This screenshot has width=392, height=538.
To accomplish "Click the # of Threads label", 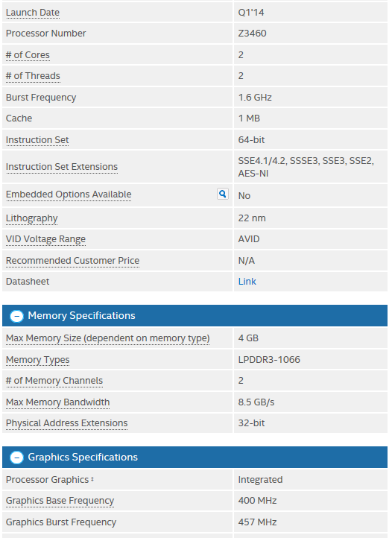I will tap(33, 76).
